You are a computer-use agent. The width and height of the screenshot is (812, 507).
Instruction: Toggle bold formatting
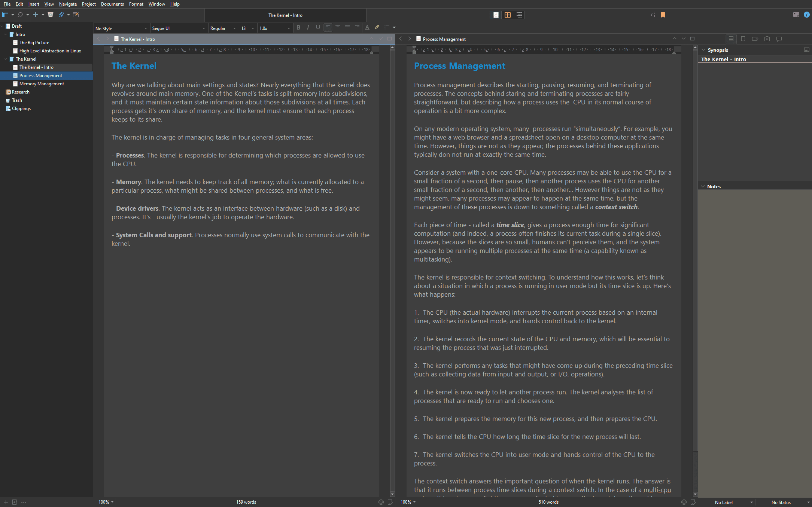click(x=298, y=28)
